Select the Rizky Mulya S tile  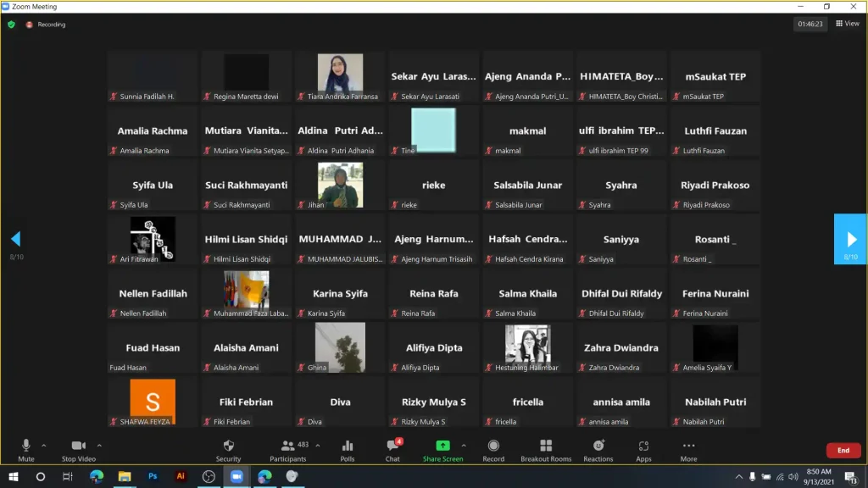pos(433,402)
